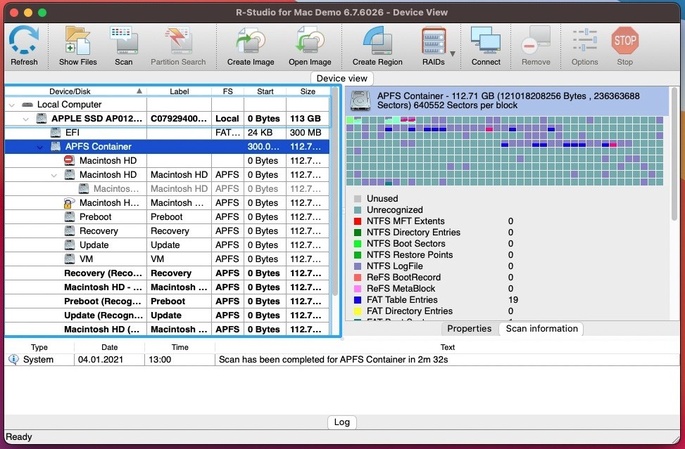Switch to the Scan information tab
685x449 pixels.
coord(542,328)
